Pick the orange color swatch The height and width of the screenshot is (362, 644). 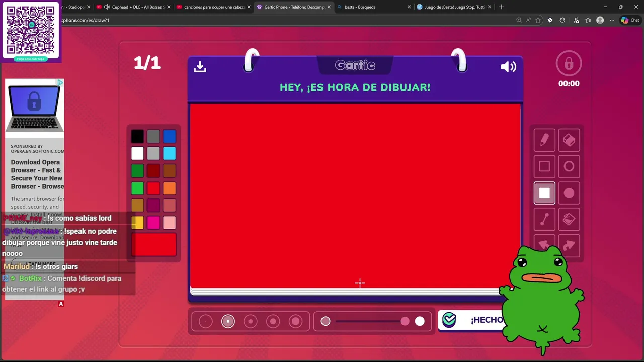tap(170, 188)
